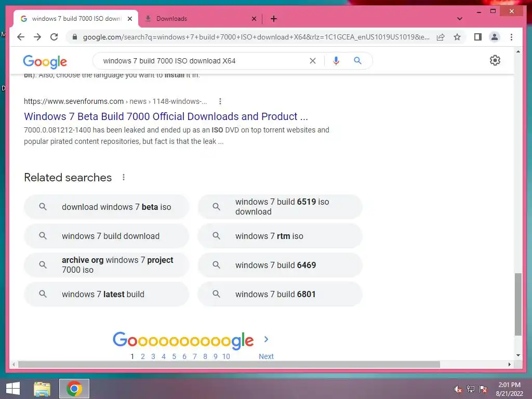Click the horizontal scrollbar thumb
This screenshot has height=399, width=532.
229,364
